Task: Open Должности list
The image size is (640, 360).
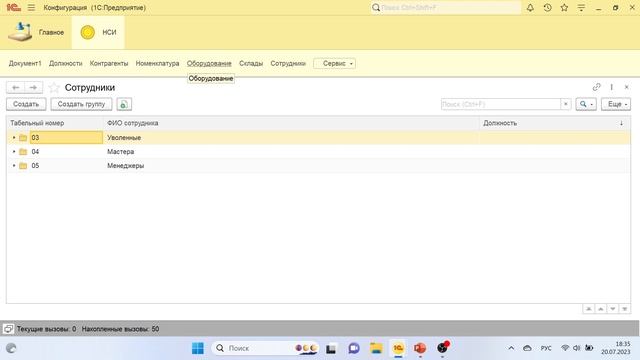Action: click(x=65, y=63)
